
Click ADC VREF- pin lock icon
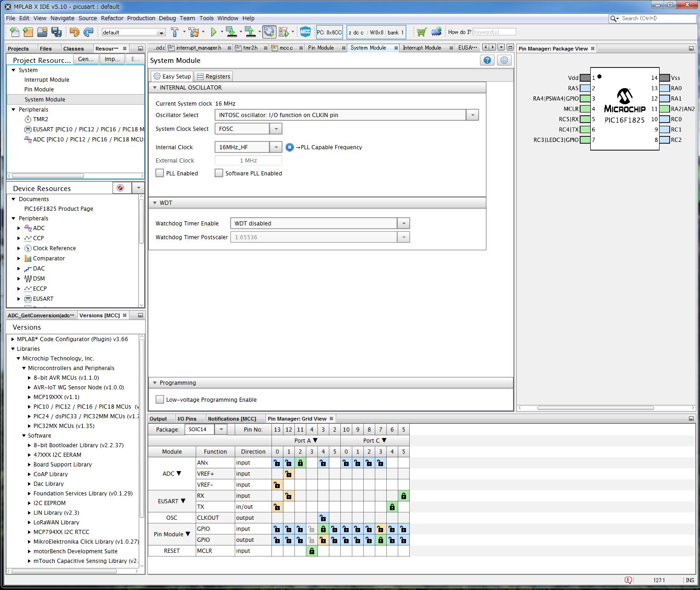[x=277, y=485]
